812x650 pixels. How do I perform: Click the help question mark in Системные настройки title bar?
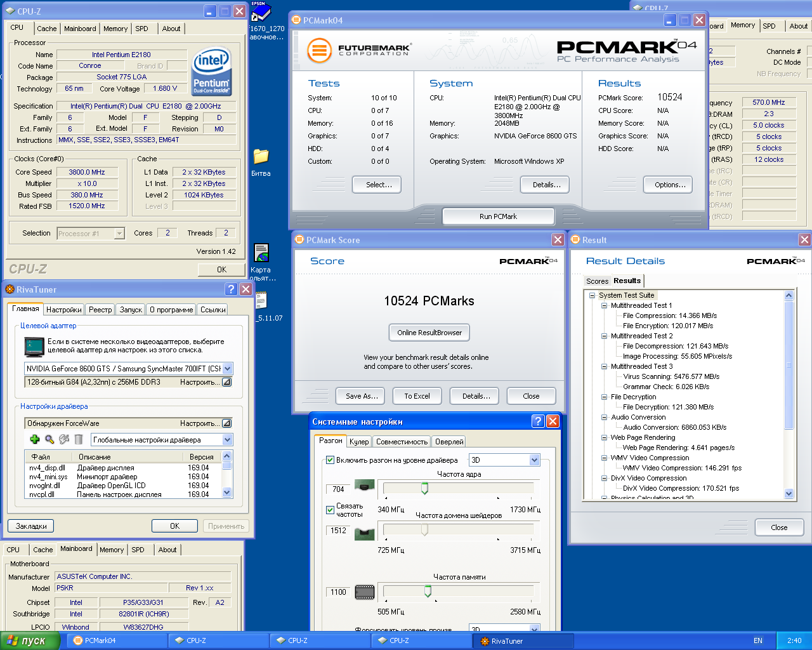(x=538, y=421)
